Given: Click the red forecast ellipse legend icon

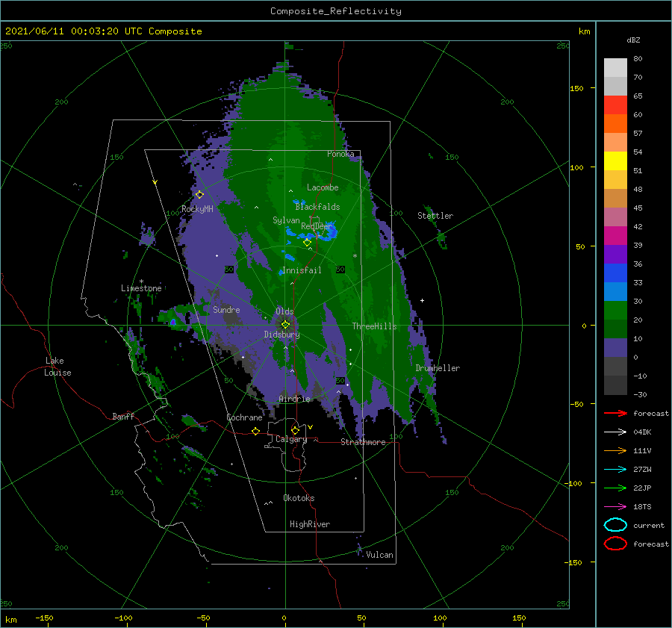Looking at the screenshot, I should click(615, 544).
